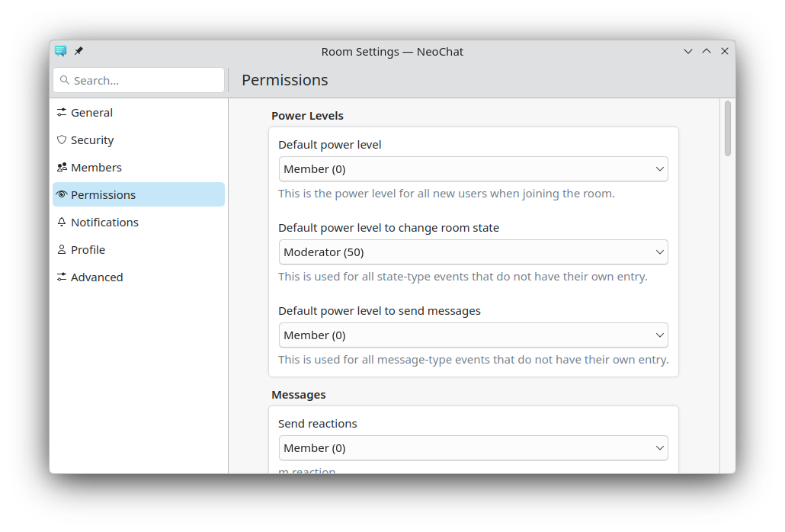
Task: Open Profile using the person icon
Action: pos(62,250)
